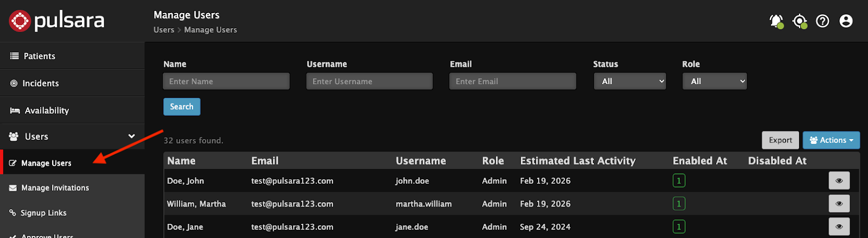Click the Enter Username input field

[x=369, y=82]
